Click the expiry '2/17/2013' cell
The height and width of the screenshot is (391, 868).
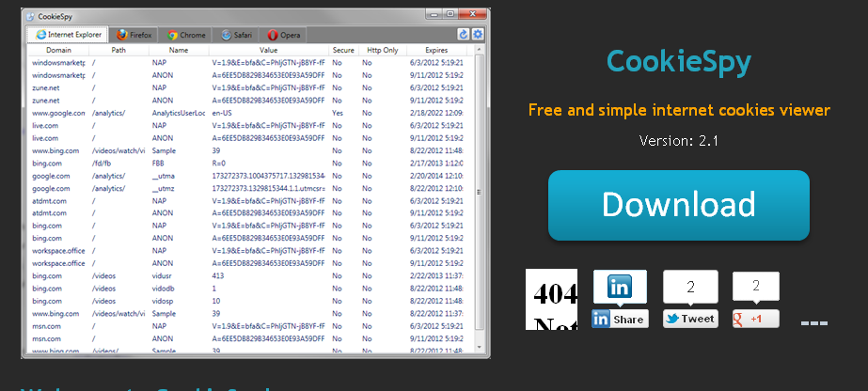coord(436,164)
